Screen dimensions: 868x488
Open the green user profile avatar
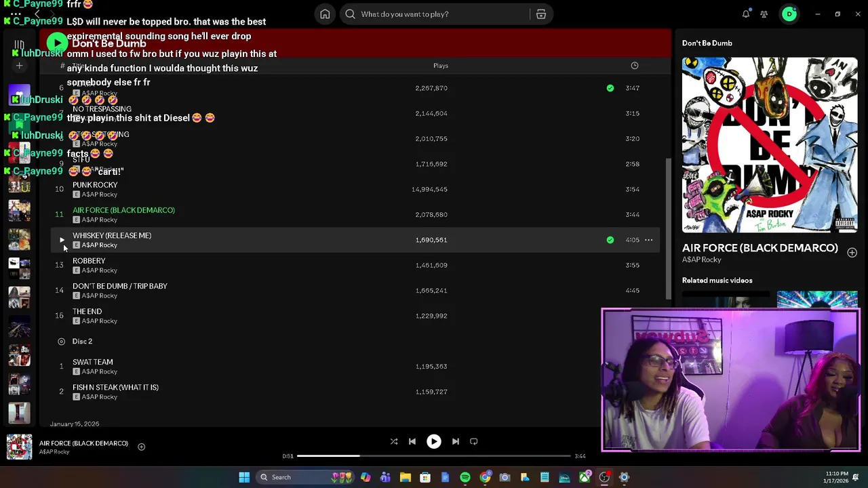point(789,14)
